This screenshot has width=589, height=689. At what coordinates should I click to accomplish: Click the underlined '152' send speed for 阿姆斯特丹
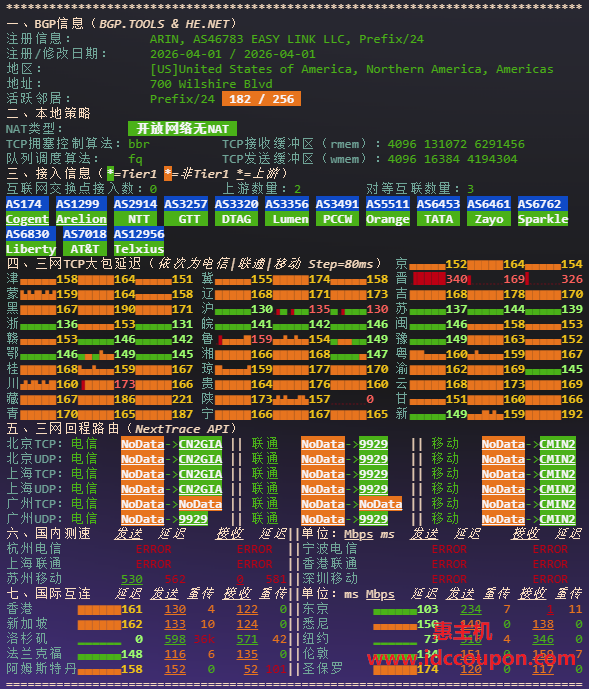click(175, 669)
